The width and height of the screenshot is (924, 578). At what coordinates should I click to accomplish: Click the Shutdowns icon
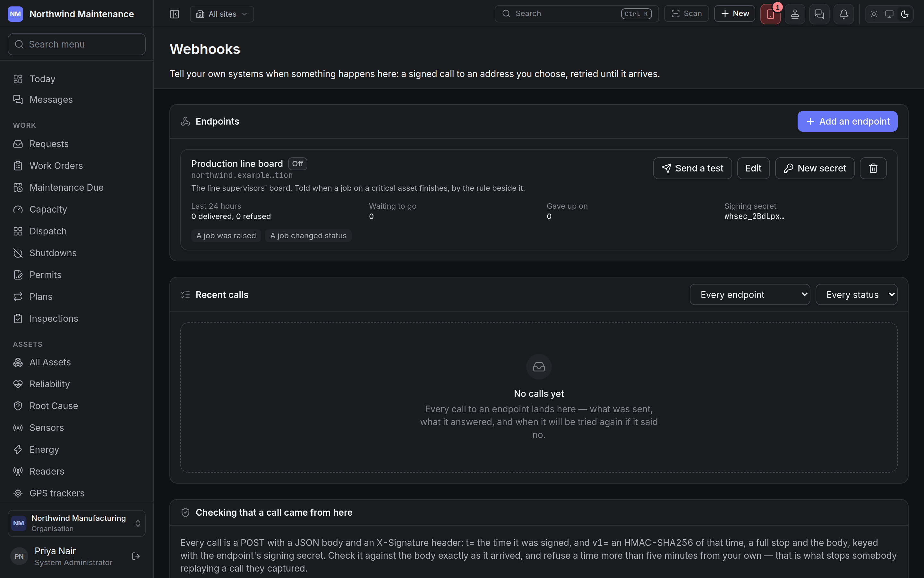[x=18, y=253]
